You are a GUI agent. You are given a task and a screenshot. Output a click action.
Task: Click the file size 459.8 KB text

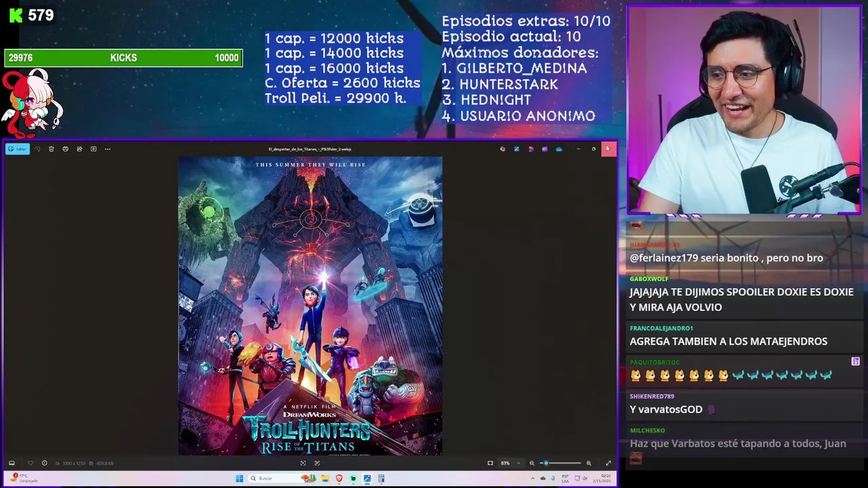[104, 464]
